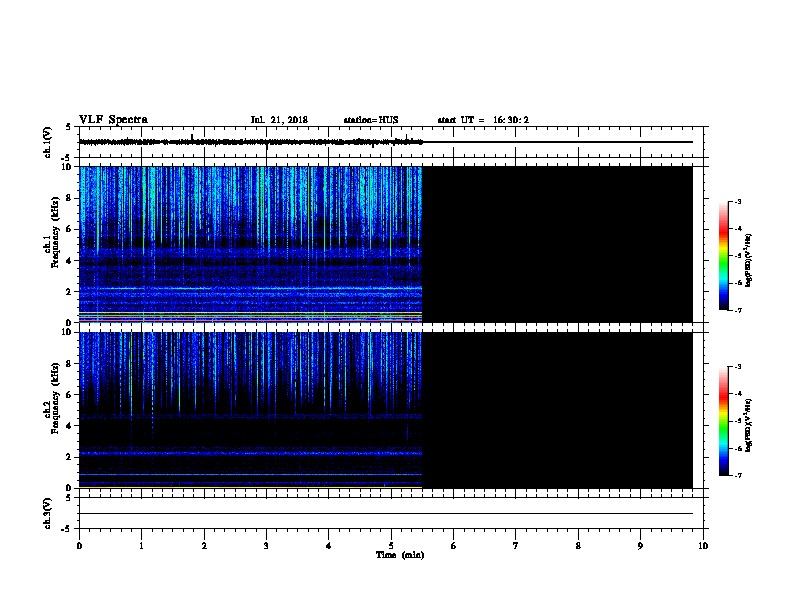Click the "10" tick label on the Time axis
Viewport: 792px width, 612px height.
point(703,546)
